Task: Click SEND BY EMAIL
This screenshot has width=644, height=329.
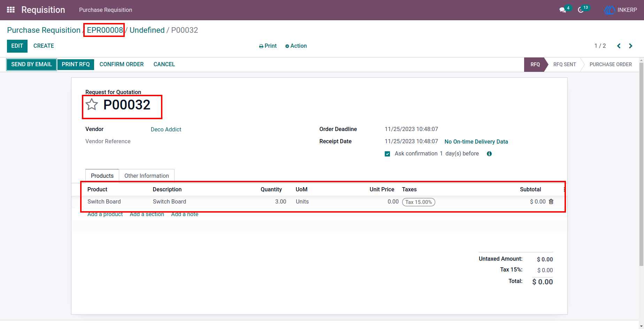Action: [x=31, y=64]
